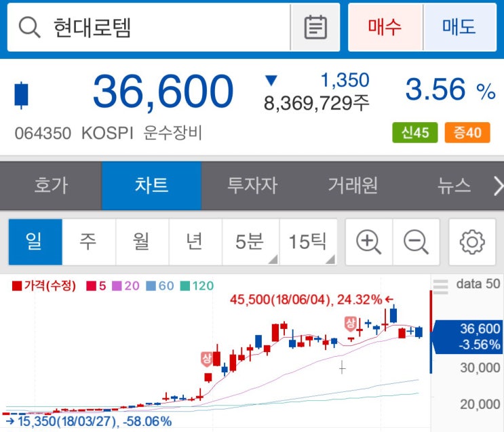
Task: Zoom out the chart with minus magnifier
Action: (x=416, y=242)
